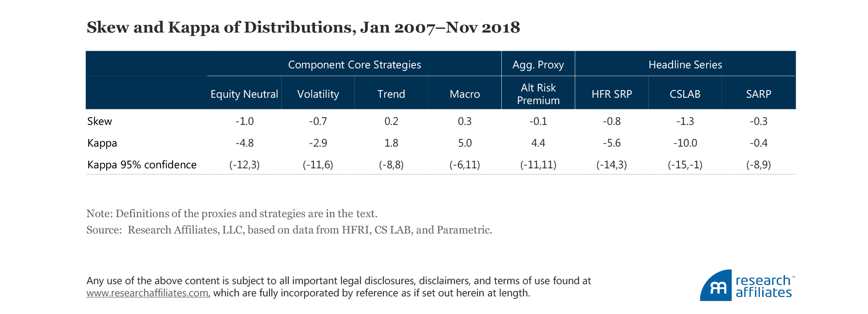
Task: Select the Equity Neutral column header
Action: coord(244,94)
